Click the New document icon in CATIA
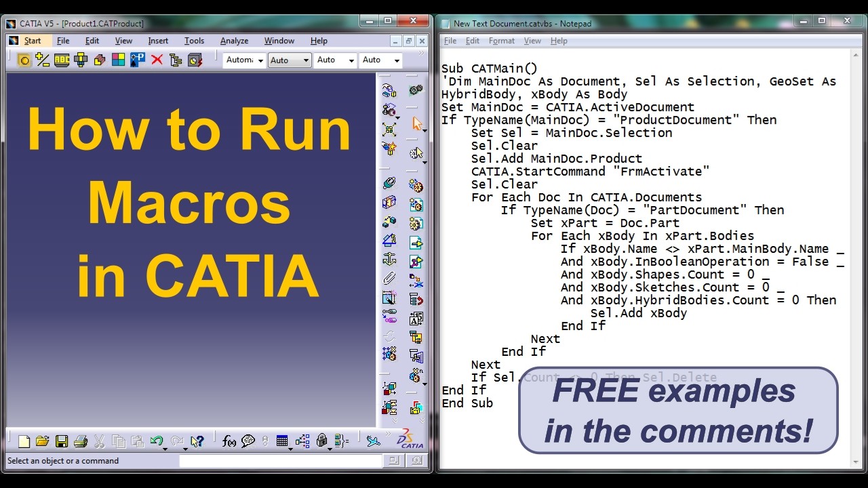 (x=24, y=442)
